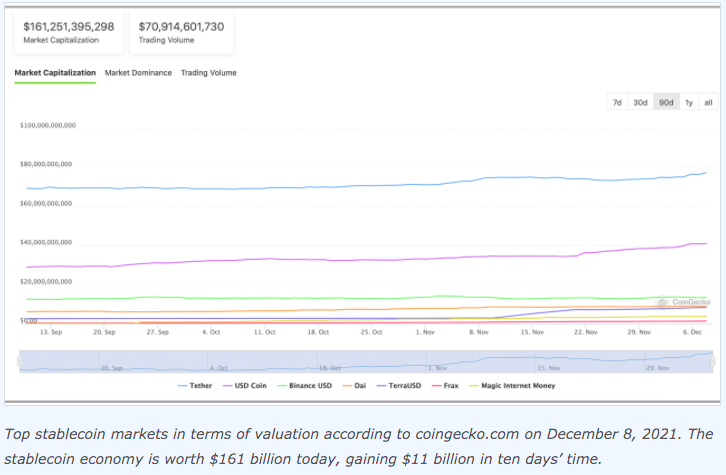Toggle Tether series in legend
Image resolution: width=726 pixels, height=475 pixels.
195,385
